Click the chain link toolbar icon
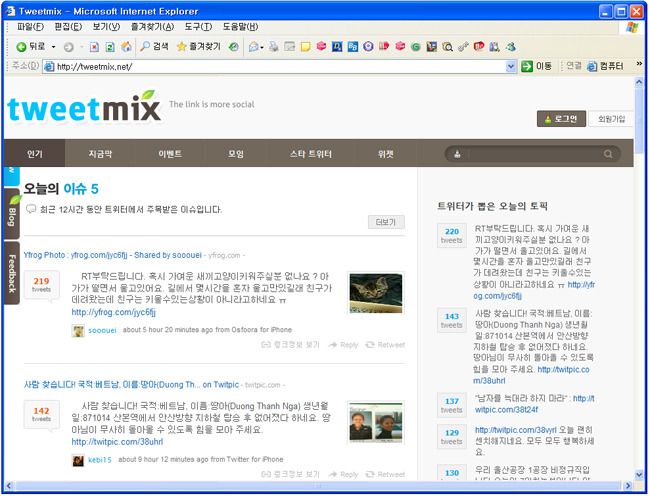 coord(463,47)
